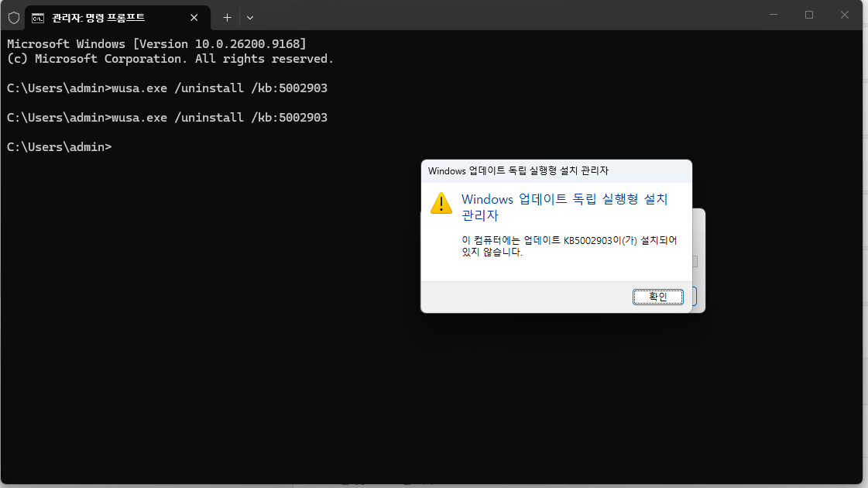Viewport: 868px width, 488px height.
Task: Select the 관리자: 명령 프롬프트 tab
Action: (x=118, y=18)
